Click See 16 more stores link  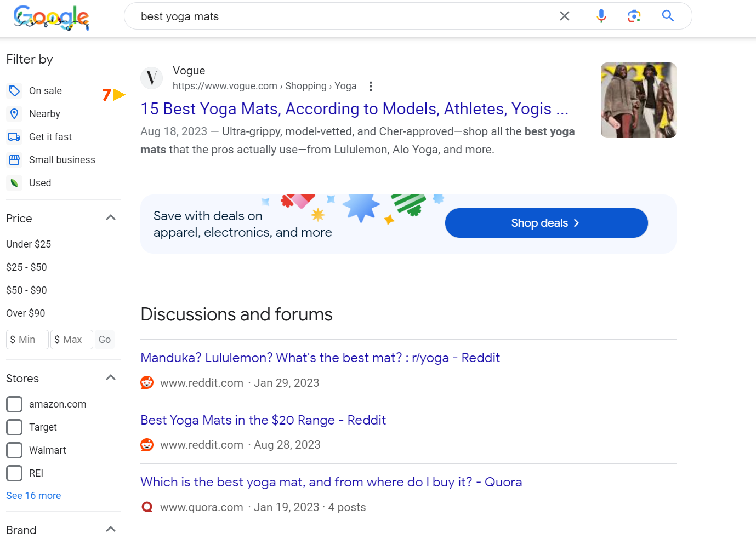coord(33,496)
